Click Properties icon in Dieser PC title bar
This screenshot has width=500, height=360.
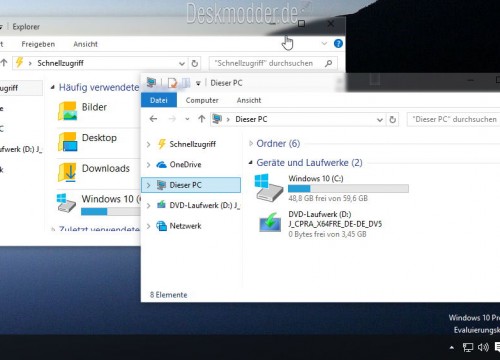[x=172, y=83]
